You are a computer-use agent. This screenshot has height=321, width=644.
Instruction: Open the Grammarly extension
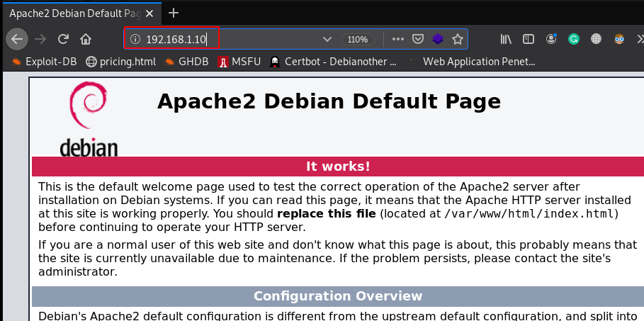click(573, 40)
